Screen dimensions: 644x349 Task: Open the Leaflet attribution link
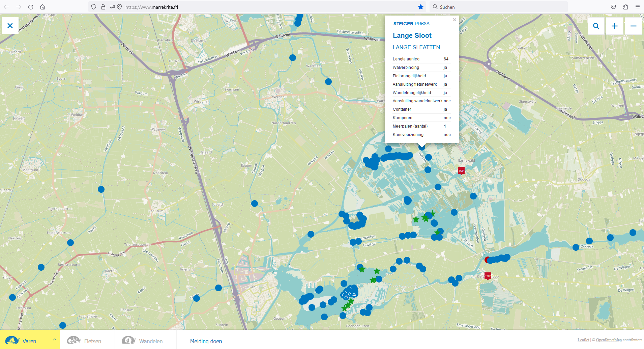pyautogui.click(x=583, y=340)
